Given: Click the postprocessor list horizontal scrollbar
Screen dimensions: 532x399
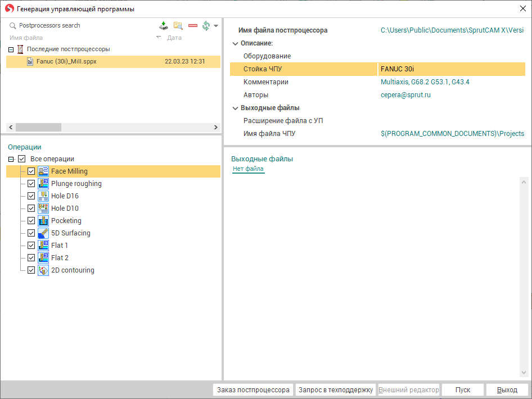Looking at the screenshot, I should coord(112,128).
